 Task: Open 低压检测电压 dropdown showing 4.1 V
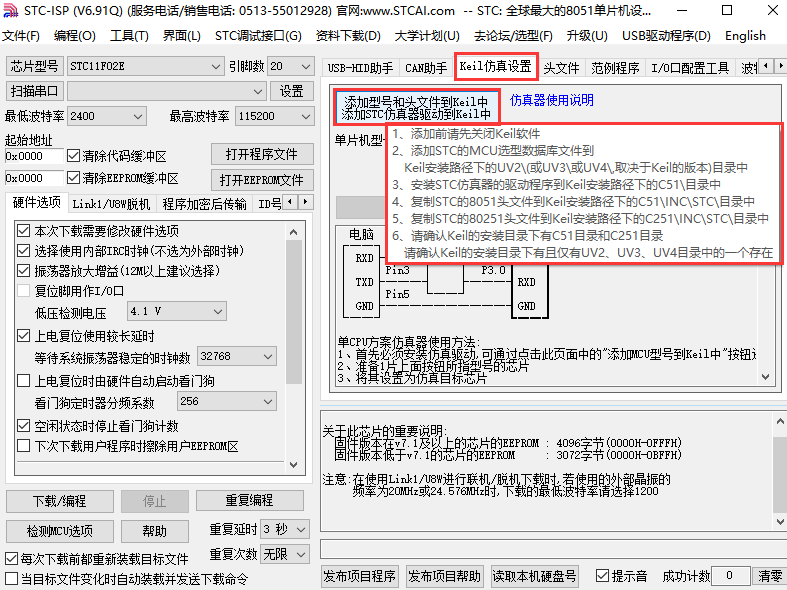click(x=177, y=311)
